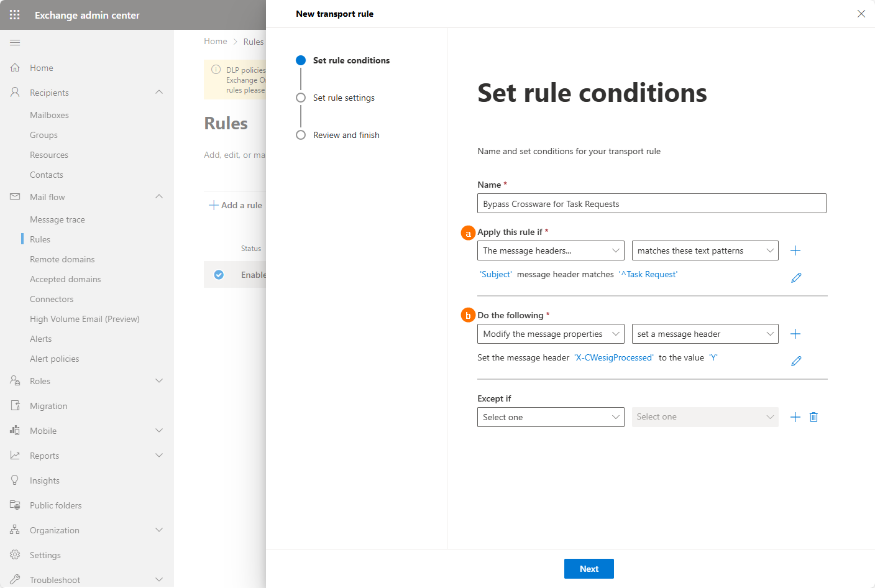Click the pencil icon to edit message header action
This screenshot has width=875, height=588.
click(x=796, y=361)
